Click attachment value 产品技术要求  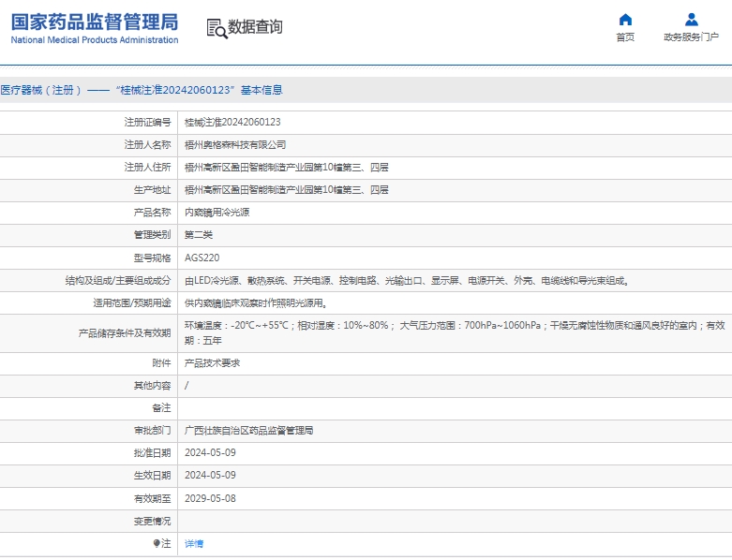[x=212, y=363]
